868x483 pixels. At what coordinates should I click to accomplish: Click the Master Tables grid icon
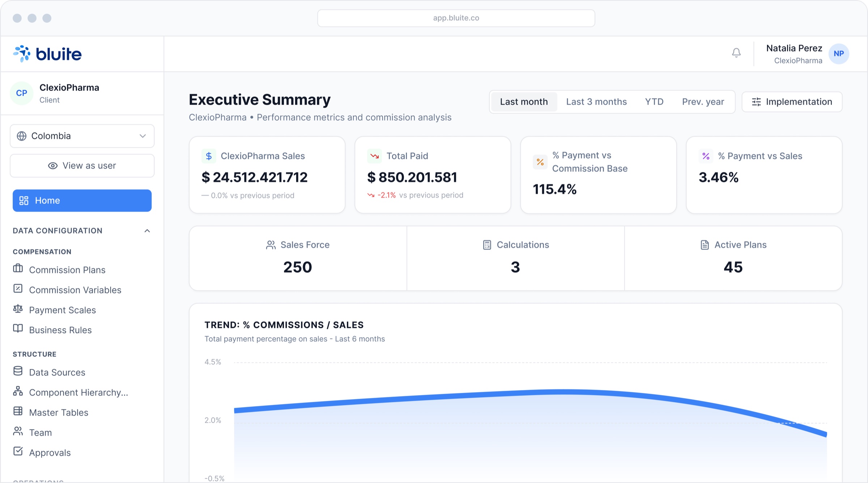click(18, 411)
